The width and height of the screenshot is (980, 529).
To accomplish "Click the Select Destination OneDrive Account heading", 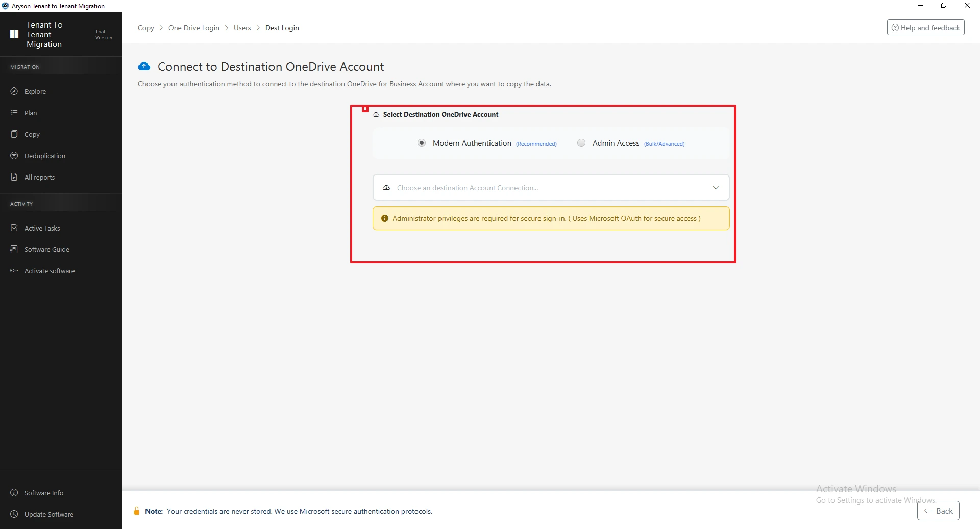I will 440,114.
